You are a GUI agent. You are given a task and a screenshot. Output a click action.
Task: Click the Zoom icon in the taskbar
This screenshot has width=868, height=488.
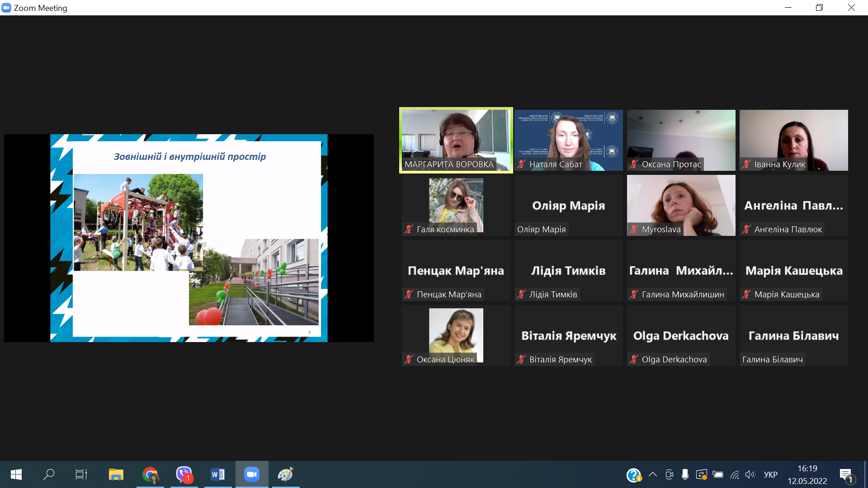(x=252, y=474)
